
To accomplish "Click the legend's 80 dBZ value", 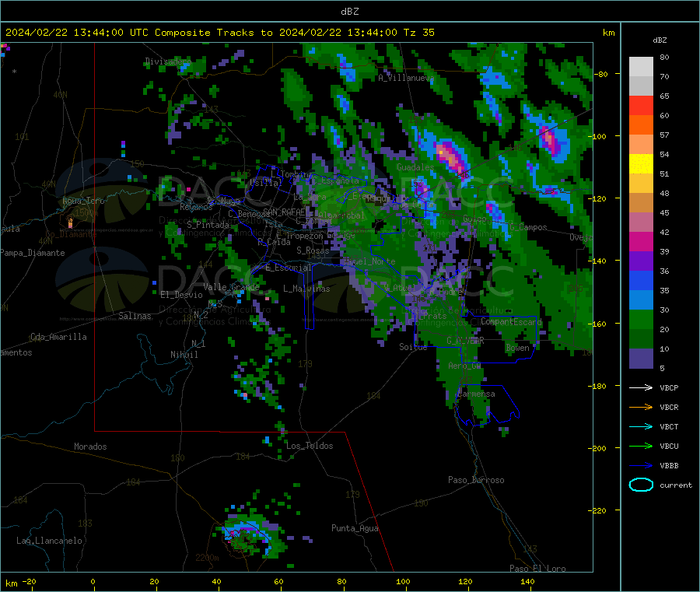I will tap(664, 57).
